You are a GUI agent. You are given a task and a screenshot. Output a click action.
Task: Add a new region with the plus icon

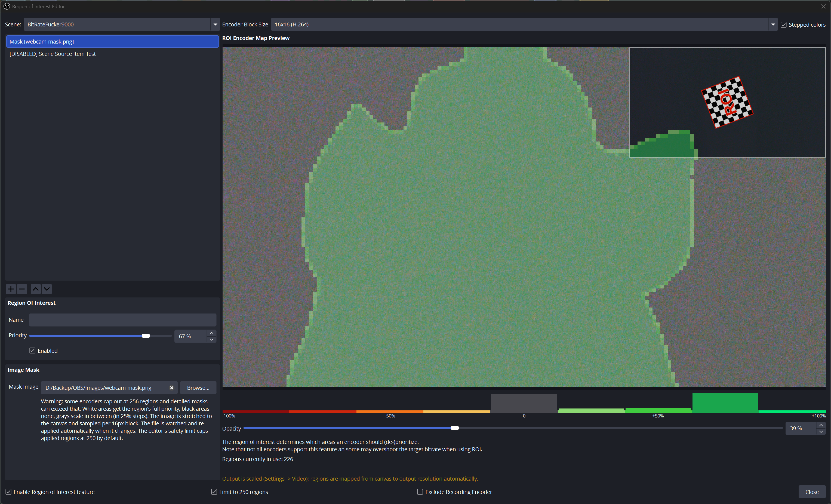11,289
